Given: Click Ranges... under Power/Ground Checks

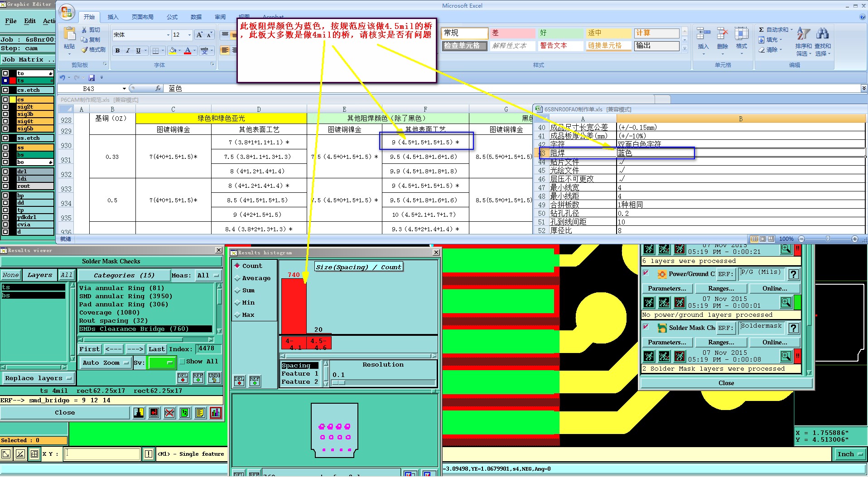Looking at the screenshot, I should pos(721,288).
